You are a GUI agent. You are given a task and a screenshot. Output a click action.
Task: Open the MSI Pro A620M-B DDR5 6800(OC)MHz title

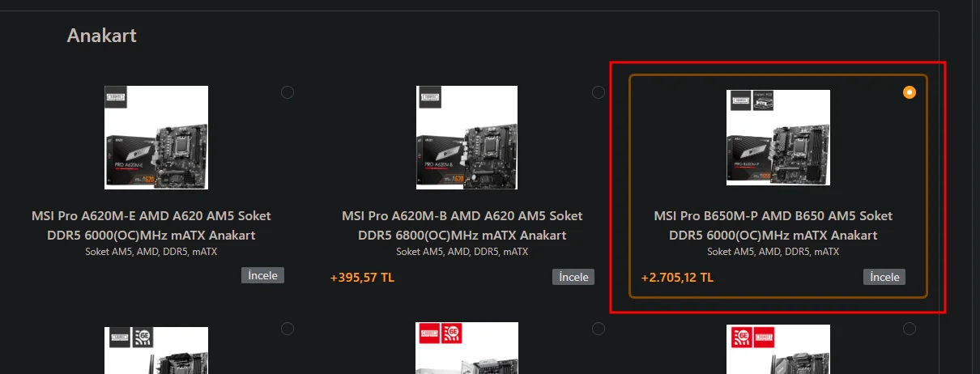coord(462,226)
